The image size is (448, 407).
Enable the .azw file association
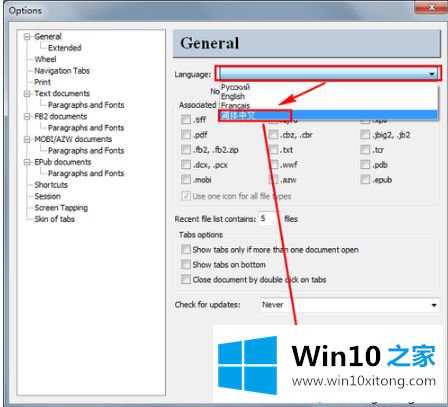(x=273, y=180)
